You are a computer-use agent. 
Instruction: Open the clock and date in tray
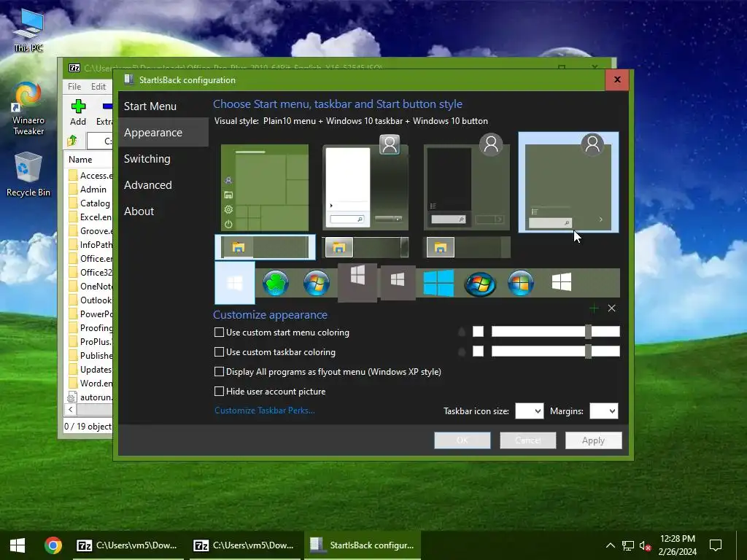tap(677, 545)
